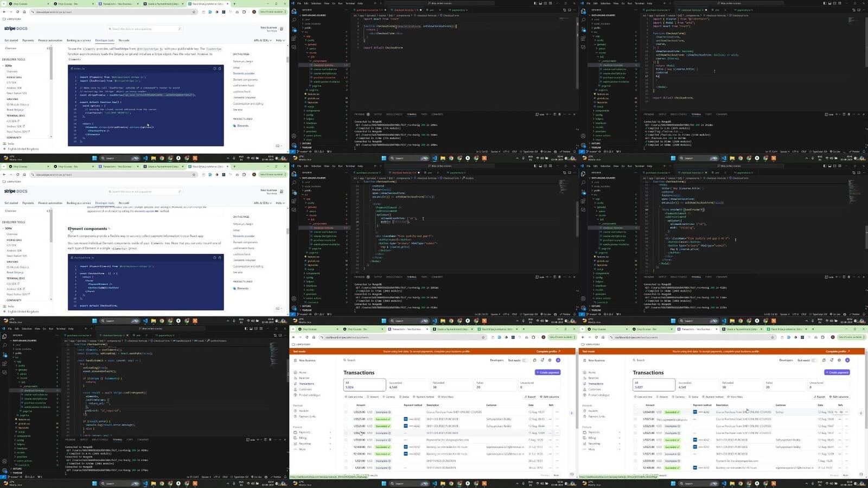Screen dimensions: 868x488
Task: Tick select-all checkbox on 5,024 Transactions table
Action: click(x=346, y=405)
